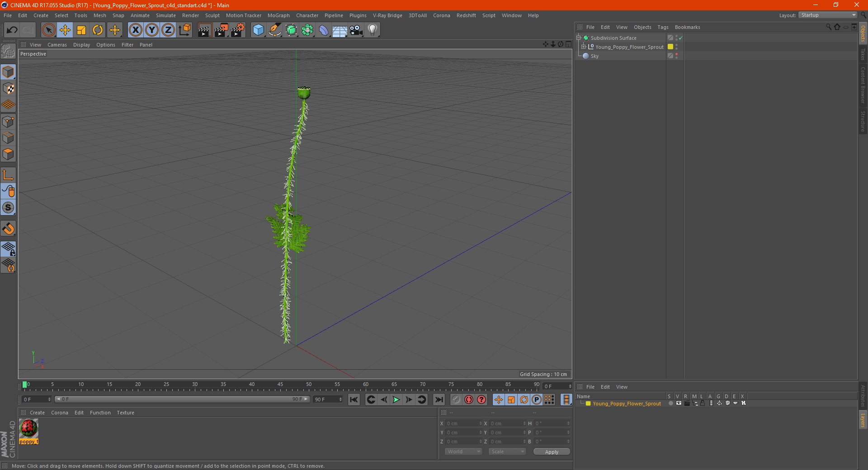Open the green Array modeling icon
The image size is (868, 470).
(307, 30)
